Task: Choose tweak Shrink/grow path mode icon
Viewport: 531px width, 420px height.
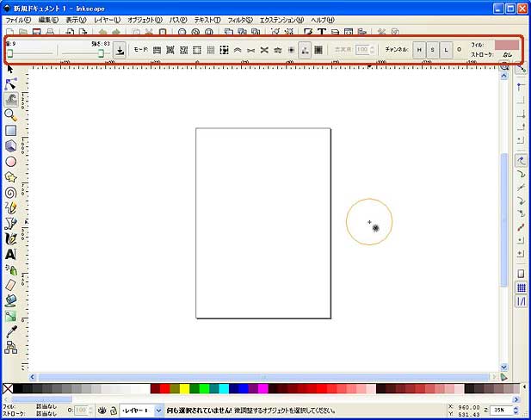Action: tap(251, 50)
